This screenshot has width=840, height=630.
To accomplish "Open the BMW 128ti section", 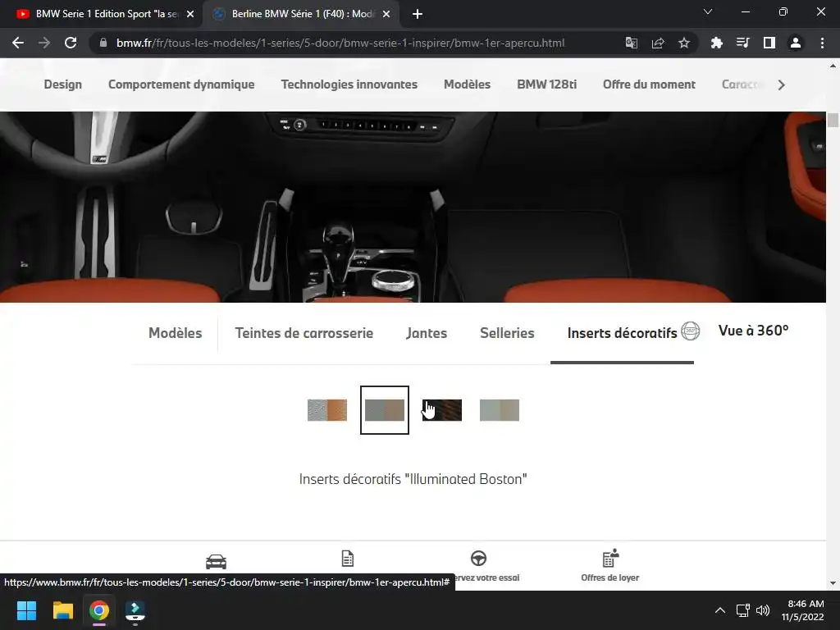I will 547,84.
